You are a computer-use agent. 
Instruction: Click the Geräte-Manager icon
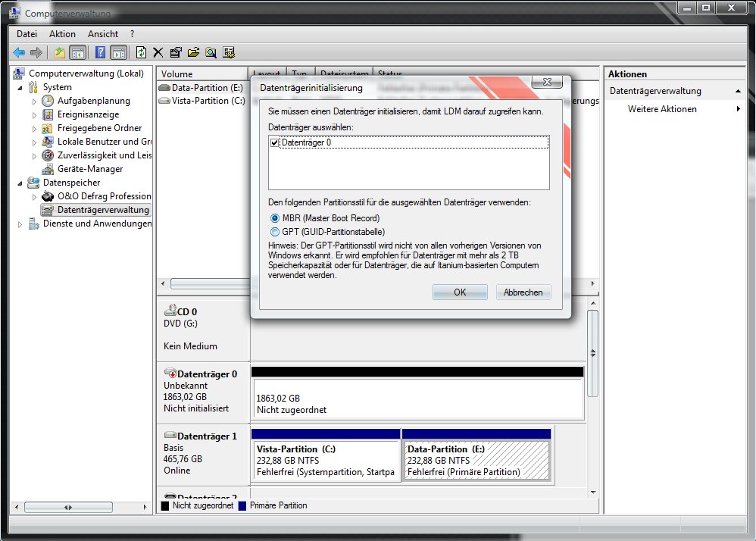[x=48, y=169]
